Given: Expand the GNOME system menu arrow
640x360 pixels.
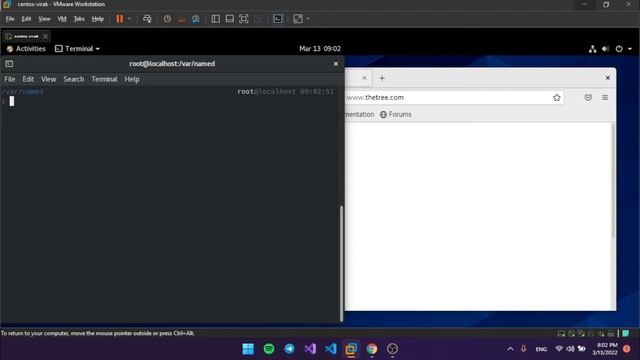Looking at the screenshot, I should click(630, 49).
